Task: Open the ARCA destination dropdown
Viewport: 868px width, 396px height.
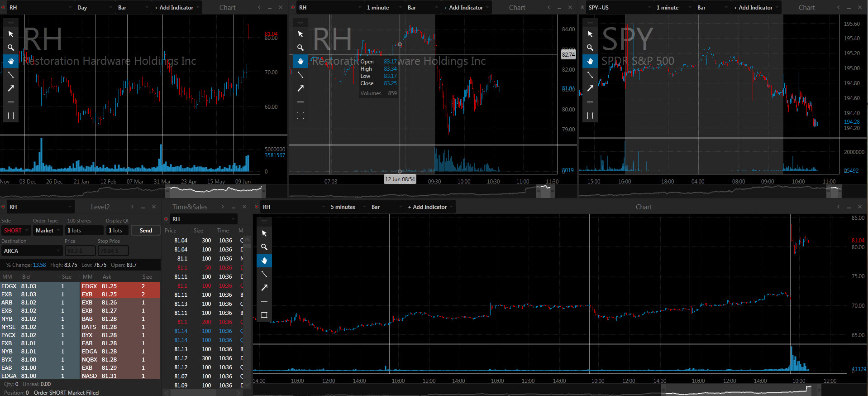Action: [32, 251]
